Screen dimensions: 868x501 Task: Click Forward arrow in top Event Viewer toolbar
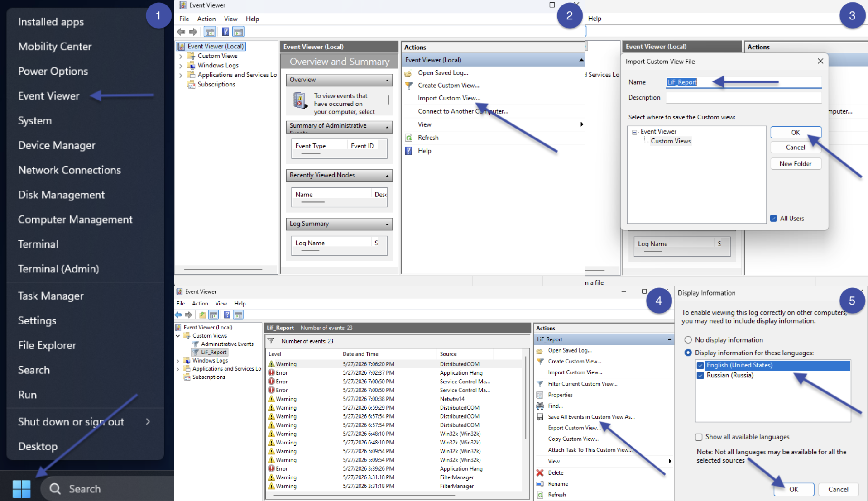(x=193, y=32)
